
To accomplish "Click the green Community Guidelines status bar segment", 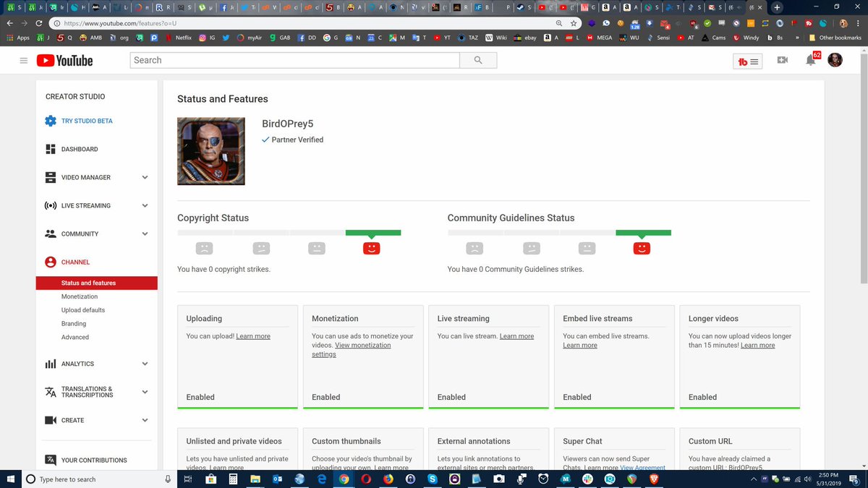I will (644, 233).
